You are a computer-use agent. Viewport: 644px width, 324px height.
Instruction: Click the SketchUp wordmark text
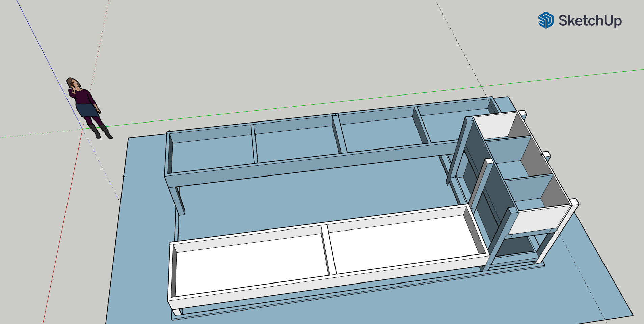(x=590, y=21)
